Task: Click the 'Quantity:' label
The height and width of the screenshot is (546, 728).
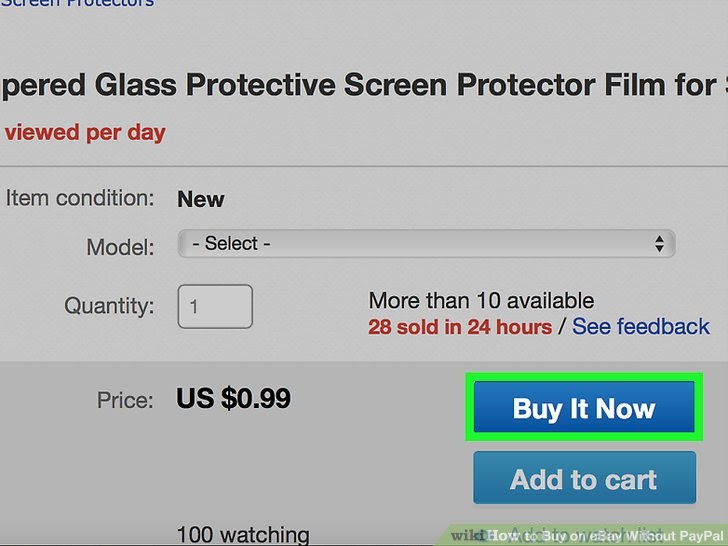Action: click(x=109, y=305)
